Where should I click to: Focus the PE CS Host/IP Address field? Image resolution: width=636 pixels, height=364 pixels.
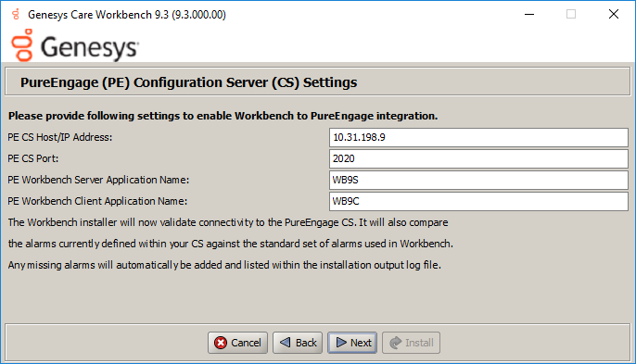[478, 137]
